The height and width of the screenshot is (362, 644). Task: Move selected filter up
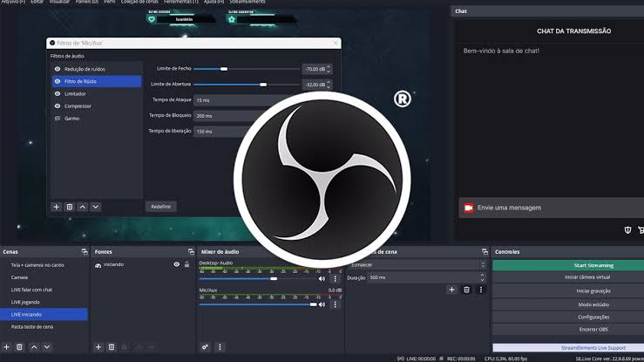click(x=83, y=207)
